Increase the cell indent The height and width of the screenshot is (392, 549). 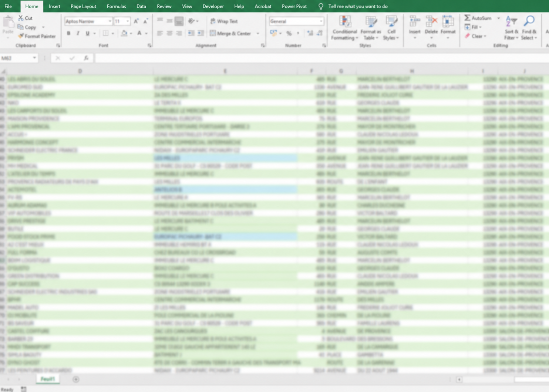tap(201, 33)
